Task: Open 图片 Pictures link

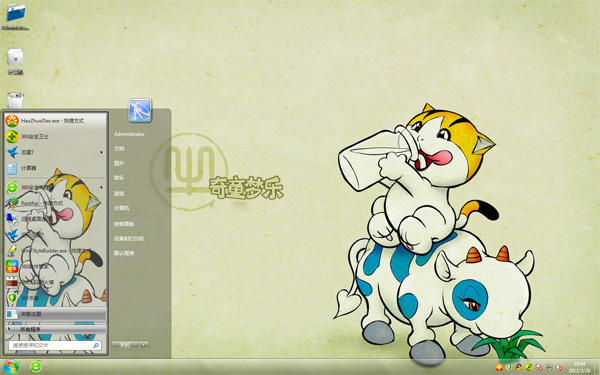Action: [119, 163]
